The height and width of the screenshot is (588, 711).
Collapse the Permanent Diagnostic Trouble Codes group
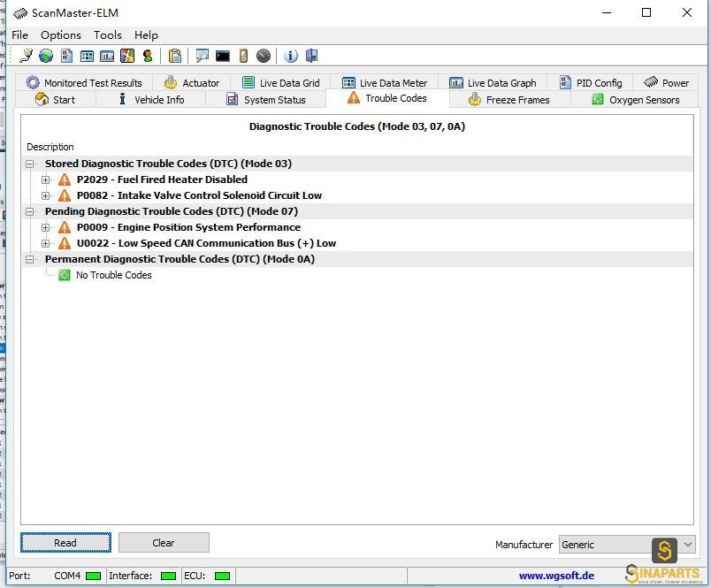(x=30, y=259)
